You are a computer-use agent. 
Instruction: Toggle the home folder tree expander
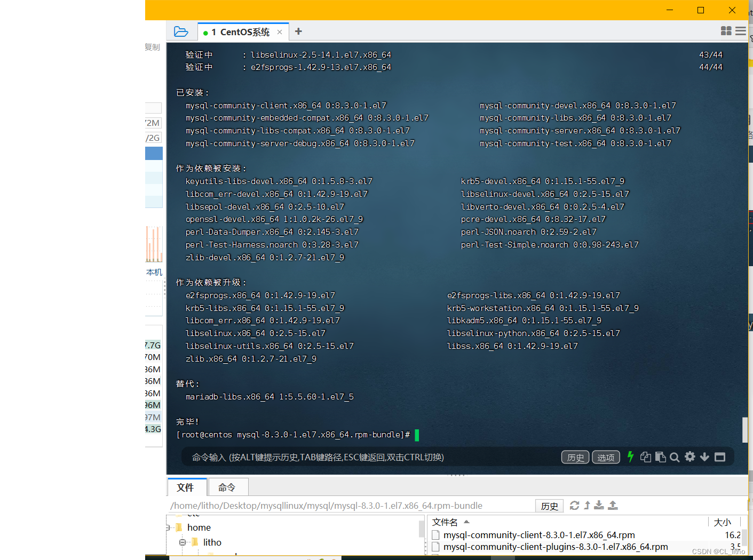[x=169, y=527]
